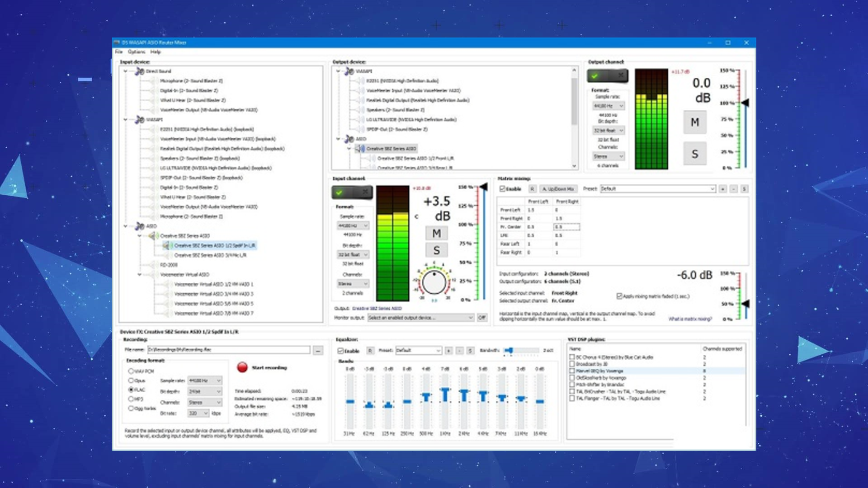The height and width of the screenshot is (488, 868).
Task: Click the red record circle icon
Action: pos(242,367)
